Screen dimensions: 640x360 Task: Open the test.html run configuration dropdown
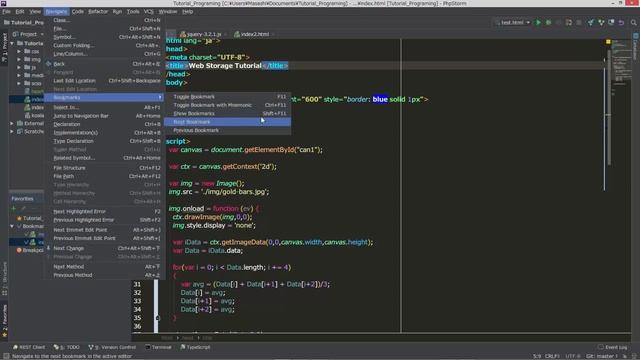pos(512,22)
